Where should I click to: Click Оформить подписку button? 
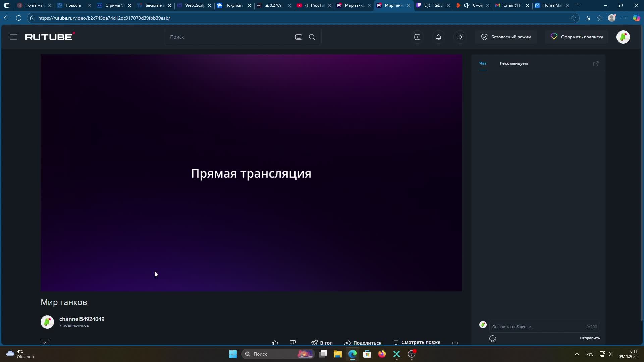tap(577, 37)
